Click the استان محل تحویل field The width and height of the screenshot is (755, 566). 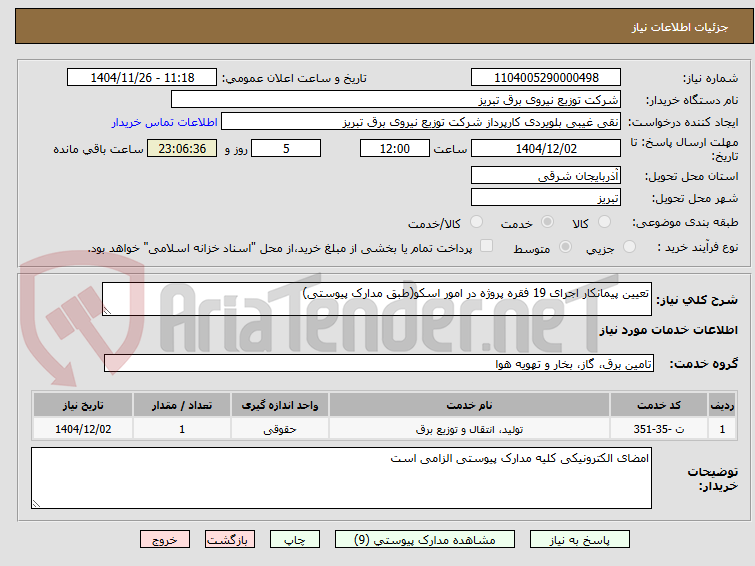click(x=546, y=175)
